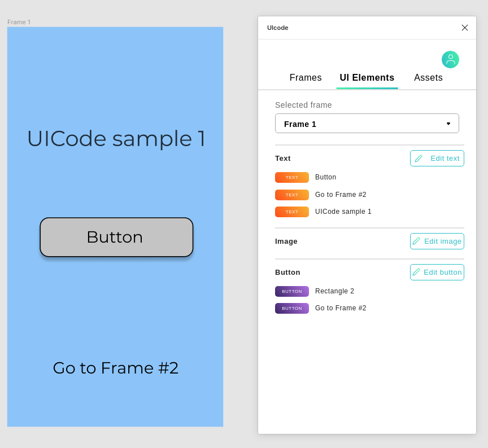This screenshot has height=448, width=488.
Task: Click the pencil icon inside Edit text
Action: coord(419,158)
